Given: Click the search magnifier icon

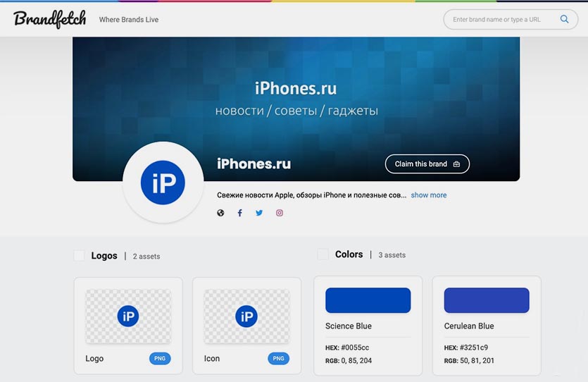Looking at the screenshot, I should [564, 19].
